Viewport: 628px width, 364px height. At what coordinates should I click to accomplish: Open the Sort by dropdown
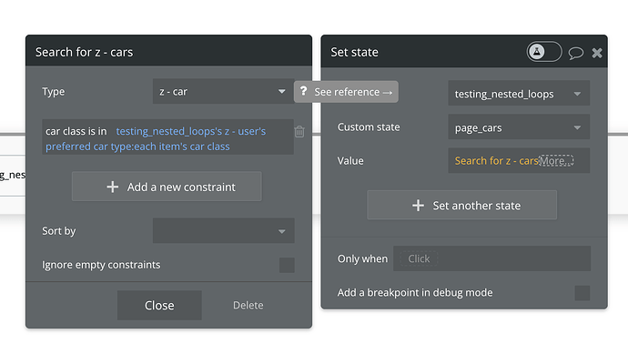(223, 231)
